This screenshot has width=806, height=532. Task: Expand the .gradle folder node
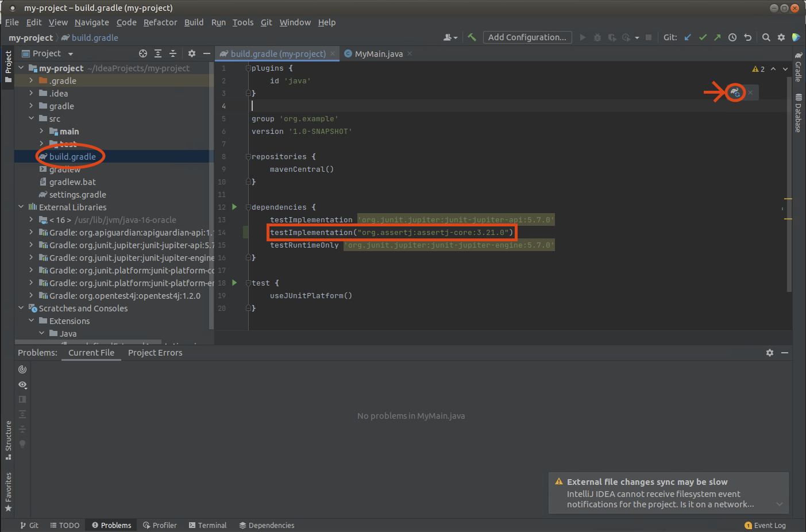tap(31, 80)
